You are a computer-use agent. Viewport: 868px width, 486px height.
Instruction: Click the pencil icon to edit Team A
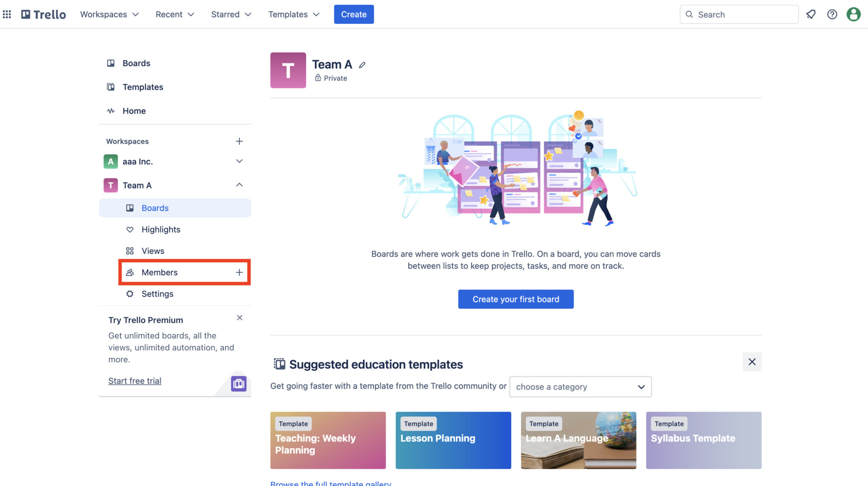coord(362,65)
